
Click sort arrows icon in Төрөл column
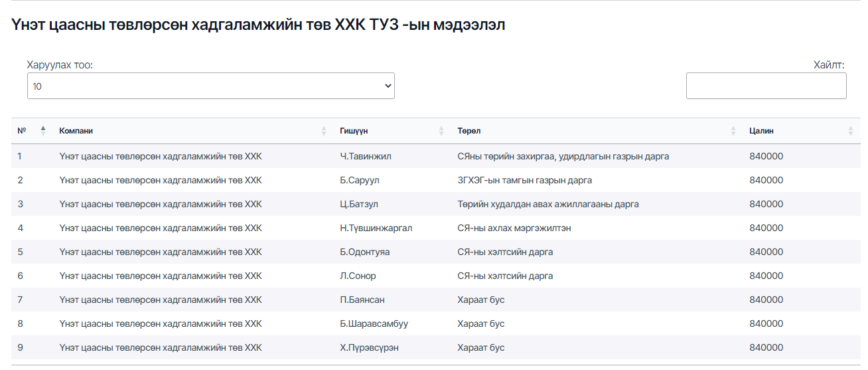pos(733,131)
